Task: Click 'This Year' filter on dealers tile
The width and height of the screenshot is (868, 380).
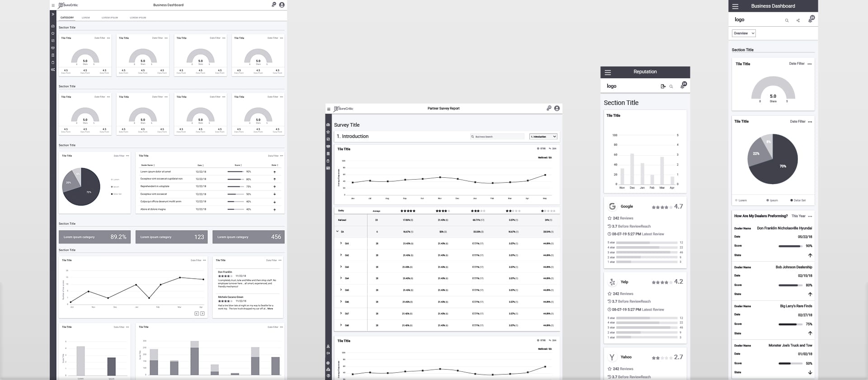Action: (798, 216)
